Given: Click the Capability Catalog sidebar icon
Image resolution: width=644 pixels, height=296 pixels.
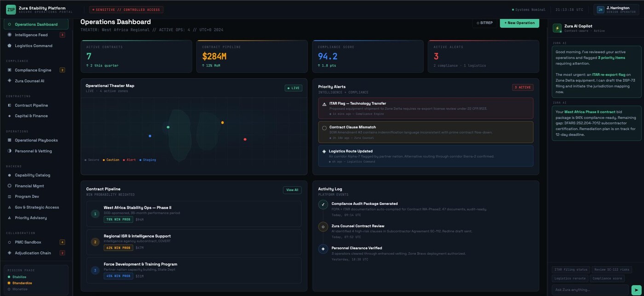Looking at the screenshot, I should [10, 175].
